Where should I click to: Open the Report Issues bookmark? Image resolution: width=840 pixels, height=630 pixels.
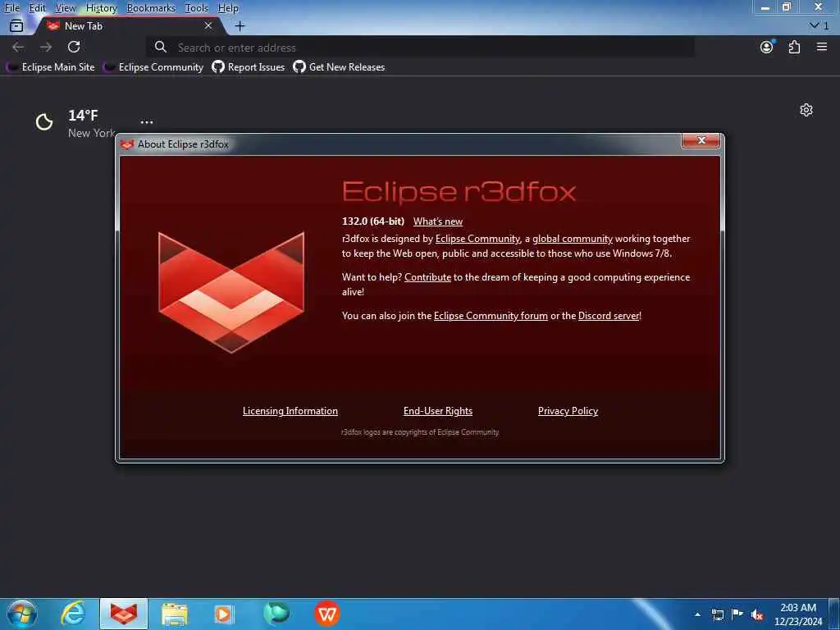coord(248,67)
